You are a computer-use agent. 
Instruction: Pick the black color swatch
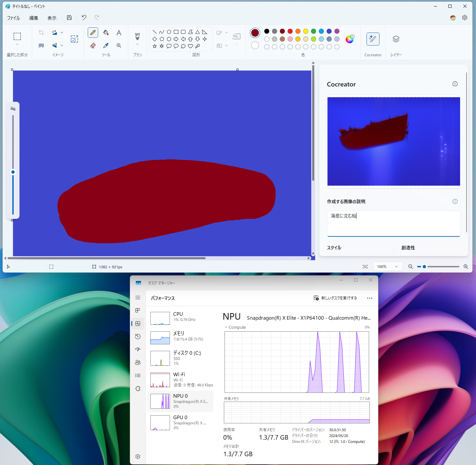267,31
